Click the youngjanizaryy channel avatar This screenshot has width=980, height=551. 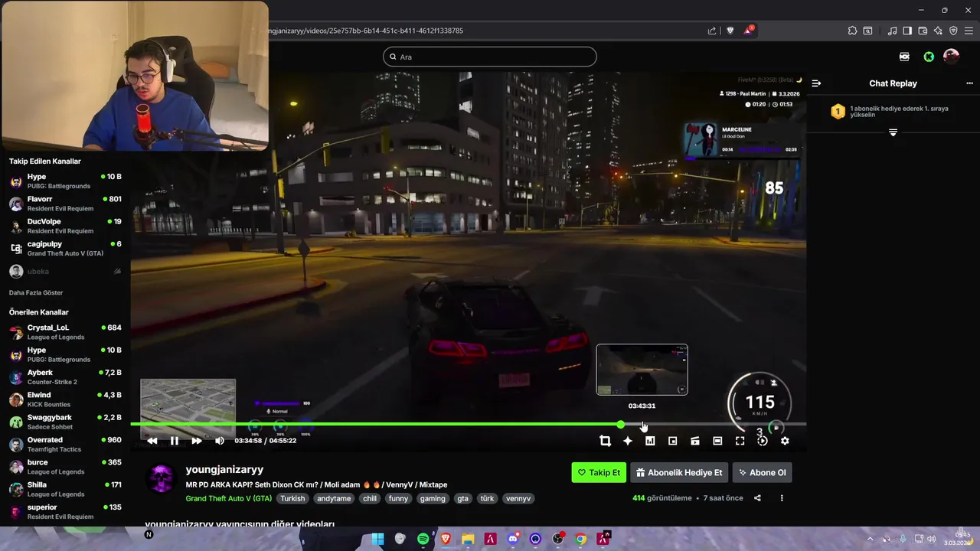coord(161,479)
